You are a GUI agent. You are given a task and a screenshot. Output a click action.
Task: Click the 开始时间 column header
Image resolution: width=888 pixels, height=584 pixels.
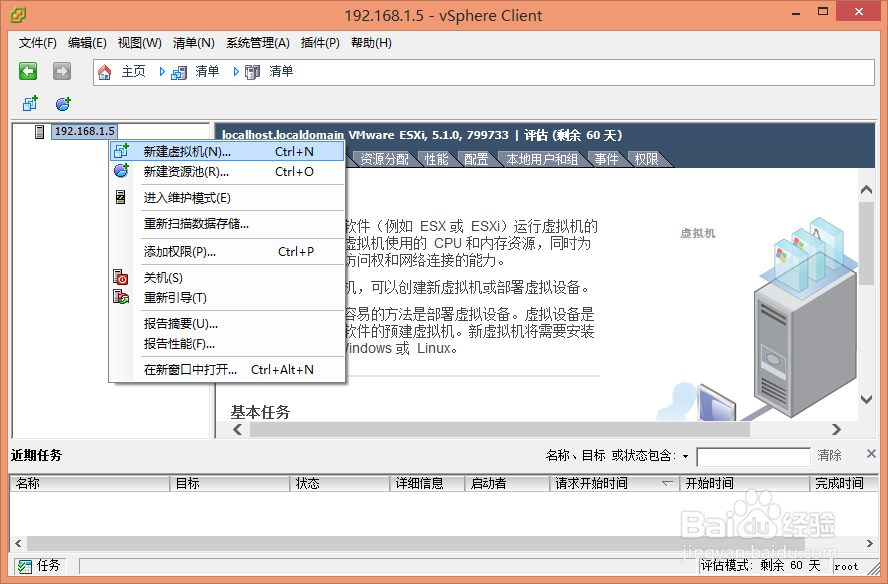pyautogui.click(x=745, y=483)
